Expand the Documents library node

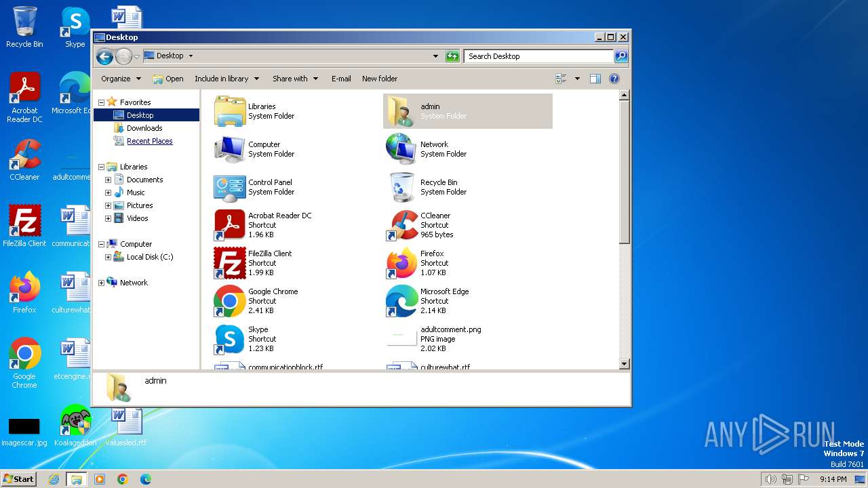108,180
